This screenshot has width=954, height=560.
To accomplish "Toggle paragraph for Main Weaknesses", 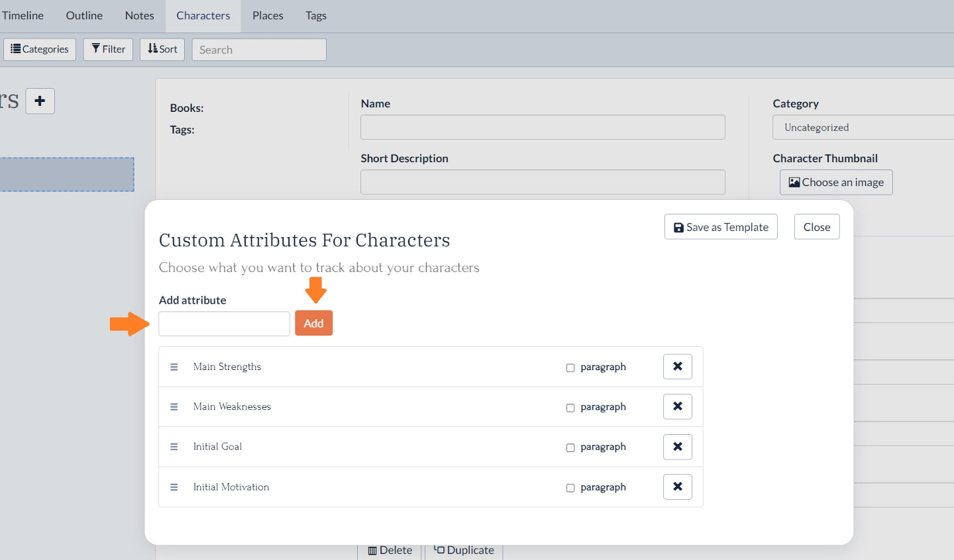I will [570, 408].
